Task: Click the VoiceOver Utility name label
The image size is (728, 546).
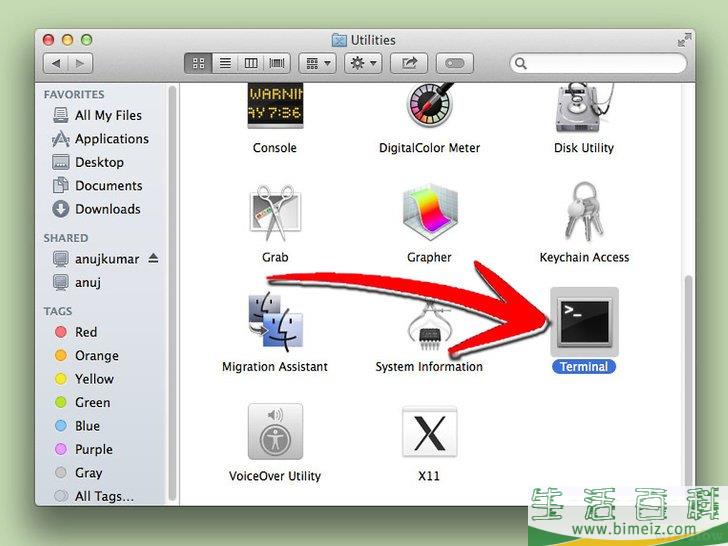Action: click(x=275, y=476)
